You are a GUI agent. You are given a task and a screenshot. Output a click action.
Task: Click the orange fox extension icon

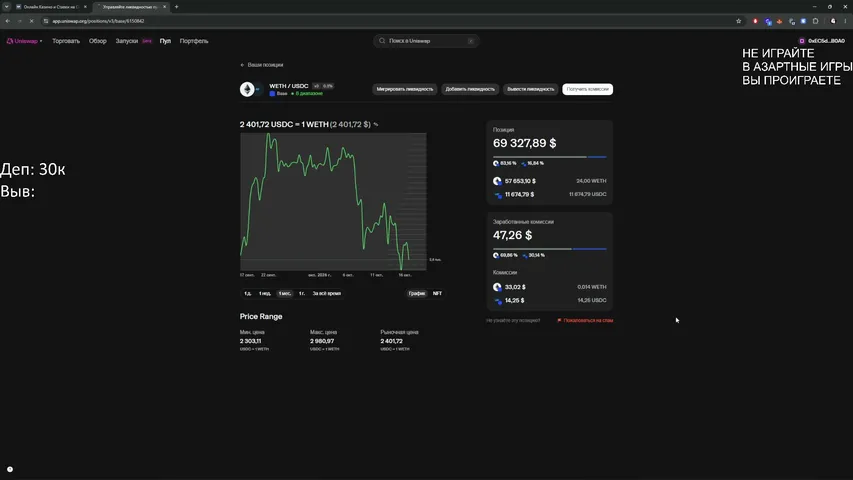coord(780,21)
